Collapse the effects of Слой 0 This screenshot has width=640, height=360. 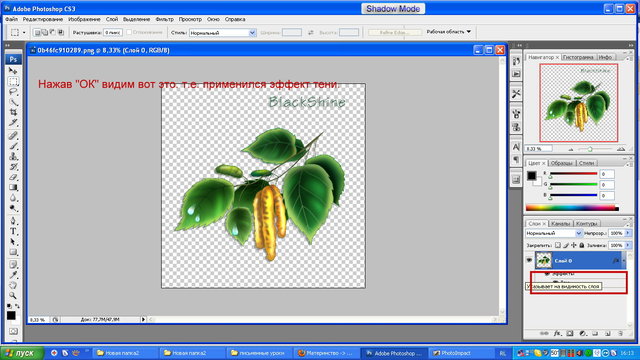point(624,260)
